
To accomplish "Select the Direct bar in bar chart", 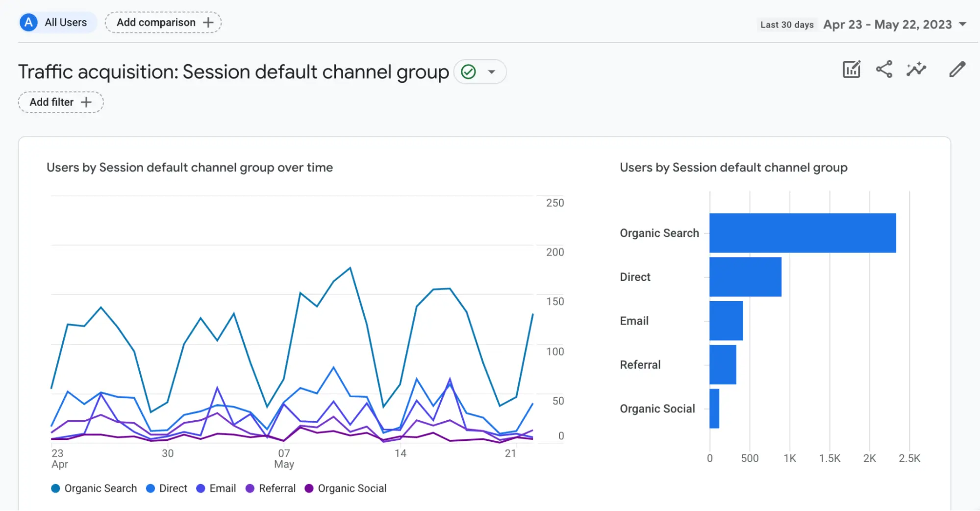I will [745, 277].
